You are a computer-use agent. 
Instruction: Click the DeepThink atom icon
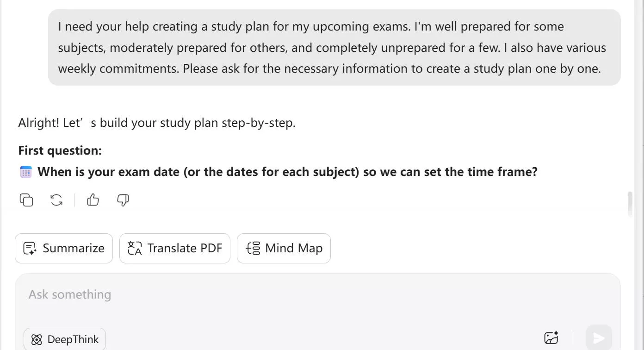pyautogui.click(x=36, y=339)
